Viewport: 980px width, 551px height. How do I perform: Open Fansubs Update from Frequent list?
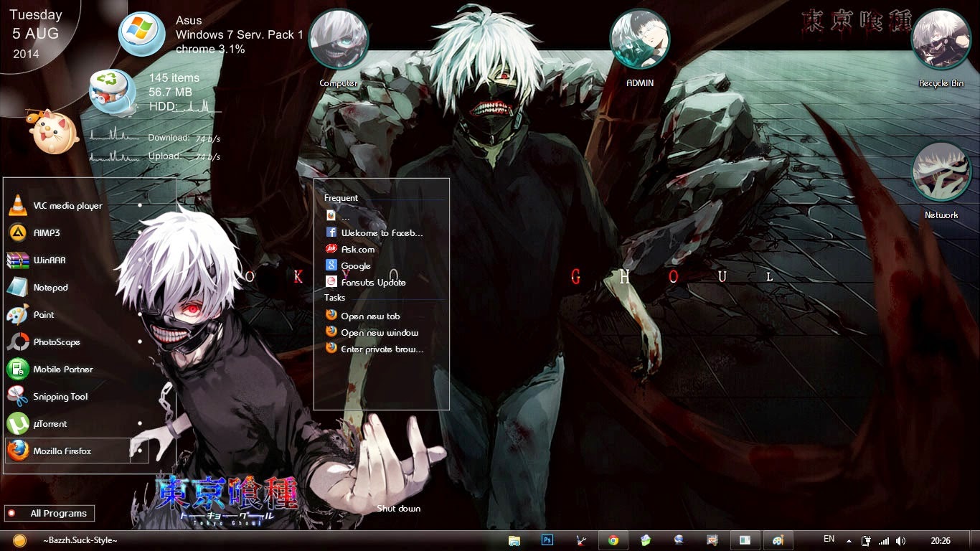point(366,283)
